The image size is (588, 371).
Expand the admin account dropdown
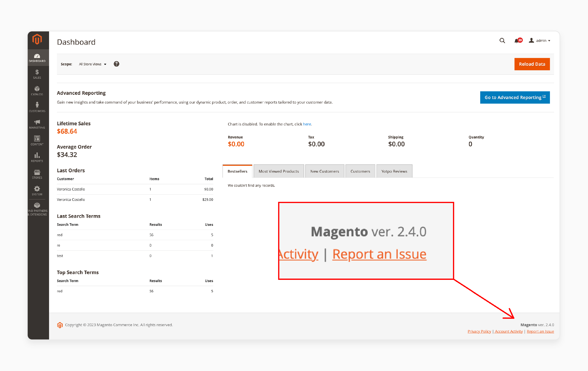[540, 41]
